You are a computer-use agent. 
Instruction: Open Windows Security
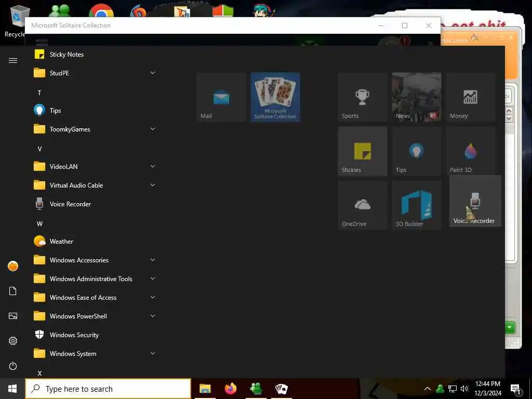[x=95, y=335]
